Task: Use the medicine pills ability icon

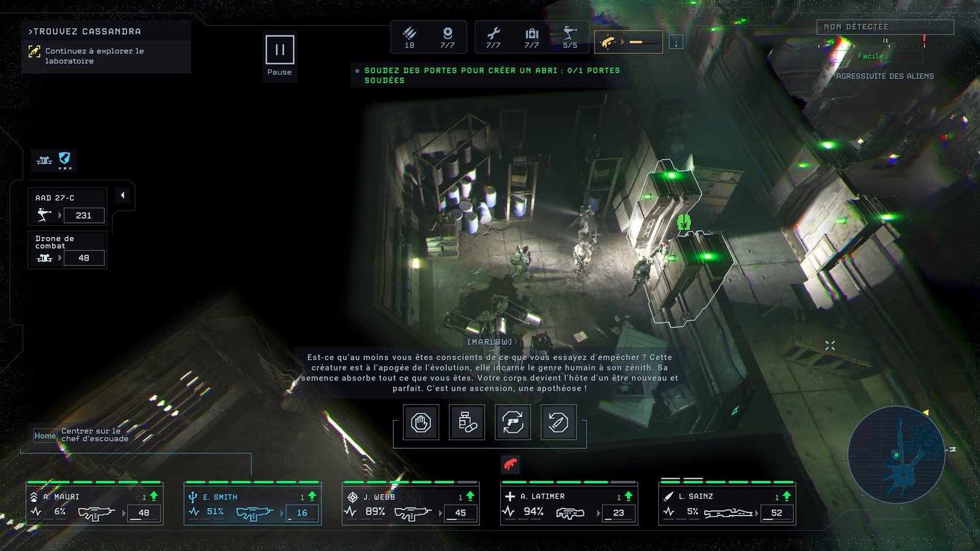Action: pos(467,422)
